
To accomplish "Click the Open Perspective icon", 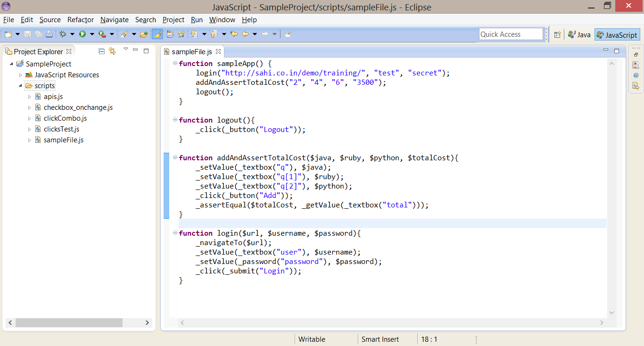I will 557,34.
